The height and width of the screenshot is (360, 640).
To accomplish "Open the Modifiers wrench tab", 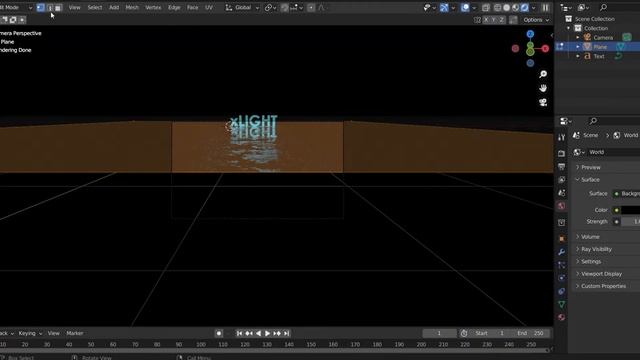I will [x=562, y=252].
